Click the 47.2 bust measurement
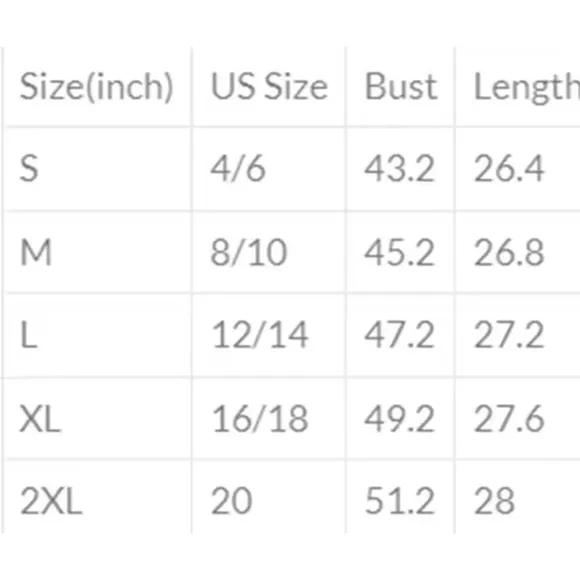 click(x=399, y=335)
